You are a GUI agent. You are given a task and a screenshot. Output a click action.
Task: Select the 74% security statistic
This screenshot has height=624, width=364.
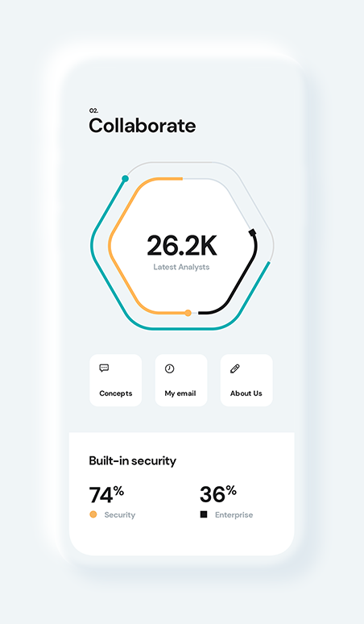106,495
